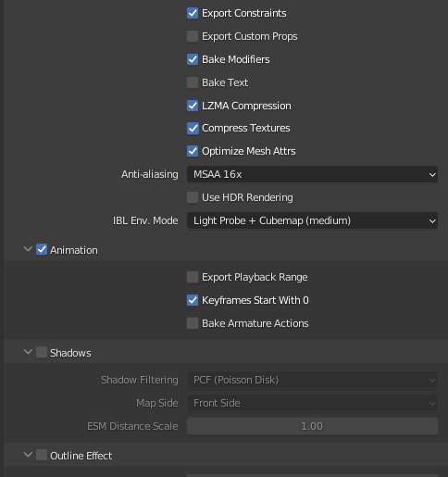Collapse the Shadows panel chevron
448x477 pixels.
click(x=28, y=352)
